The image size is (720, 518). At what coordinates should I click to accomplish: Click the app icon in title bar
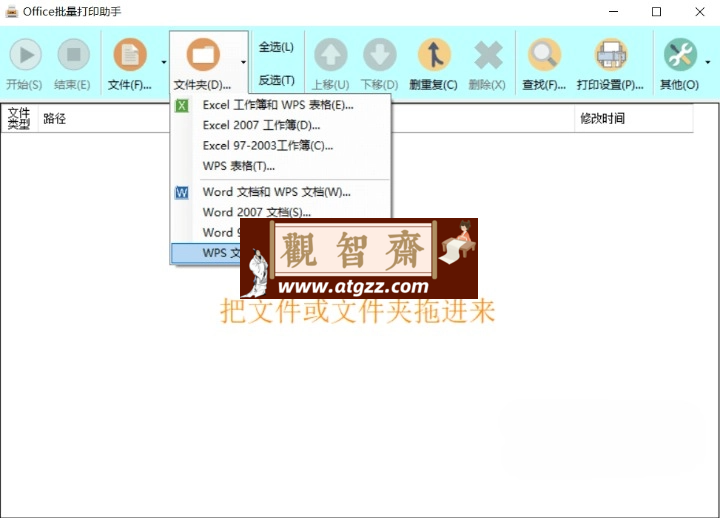[11, 11]
